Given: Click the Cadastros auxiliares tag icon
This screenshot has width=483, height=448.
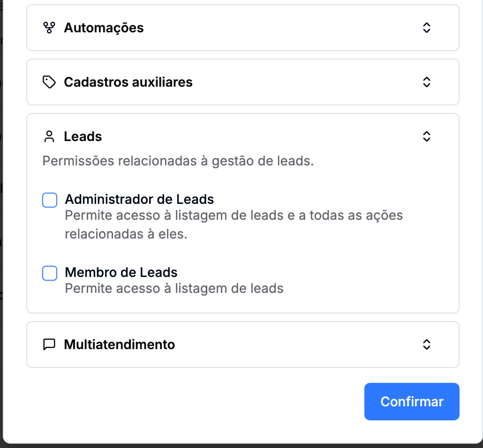Looking at the screenshot, I should click(49, 82).
